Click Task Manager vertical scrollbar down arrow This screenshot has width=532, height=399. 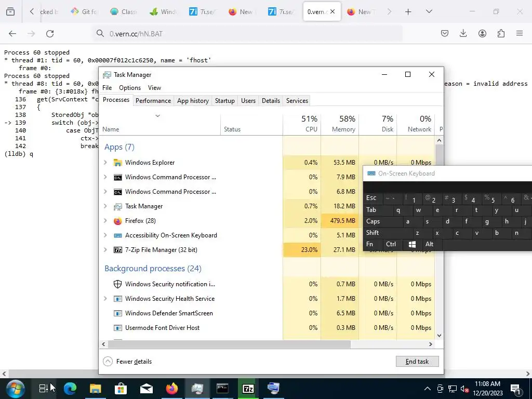point(439,336)
